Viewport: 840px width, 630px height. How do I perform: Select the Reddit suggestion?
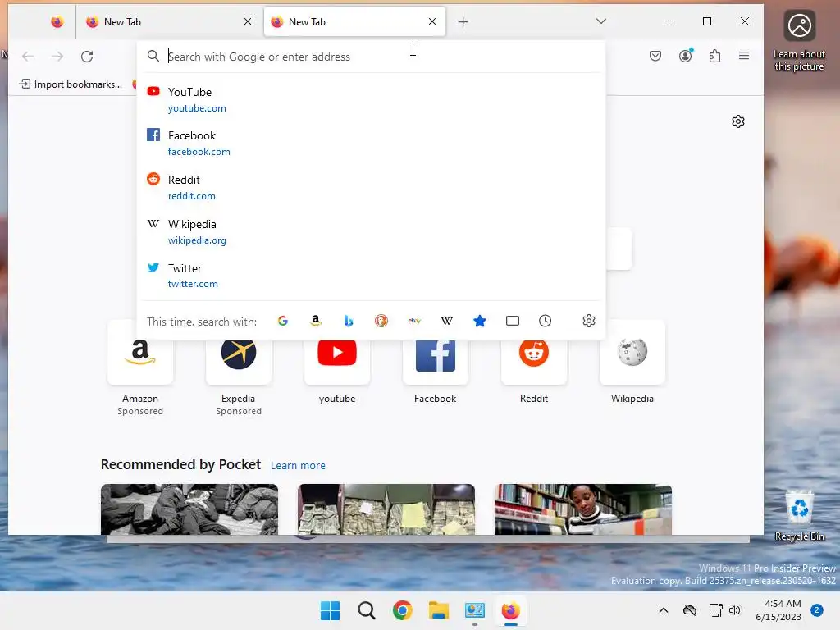[372, 188]
